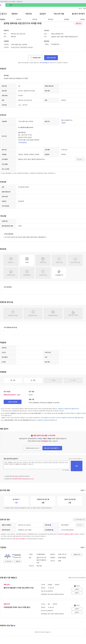This screenshot has width=86, height=644.
Task: Open 플라스틱 압출성형기 조작원 모집 job link
Action: pos(19,588)
